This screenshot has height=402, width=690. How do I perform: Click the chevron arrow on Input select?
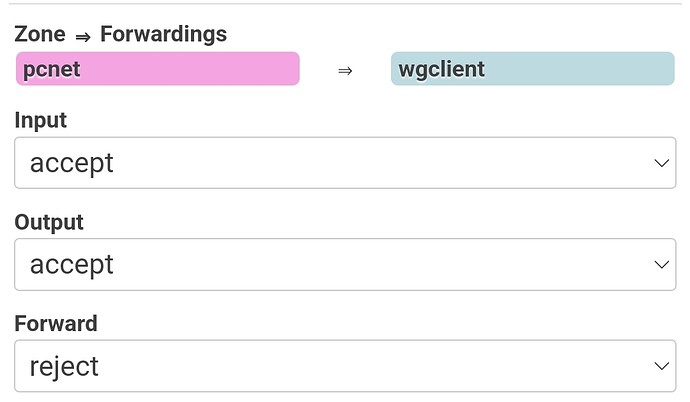point(660,163)
